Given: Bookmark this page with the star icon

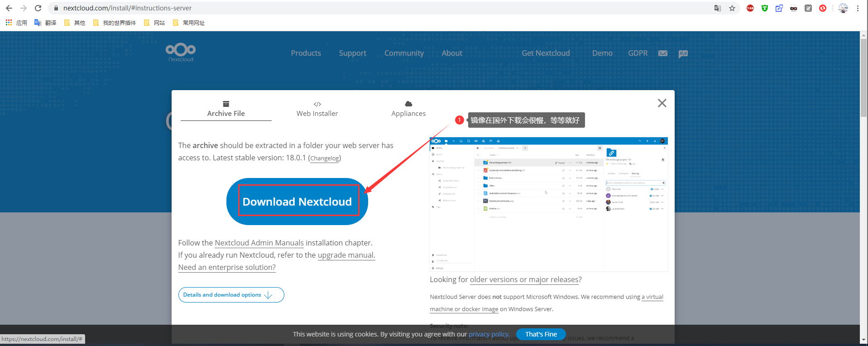Looking at the screenshot, I should pos(732,8).
